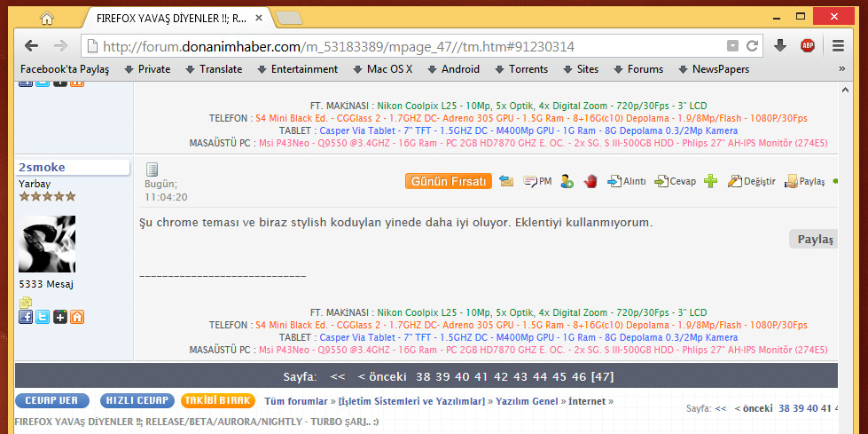Screen dimensions: 868x434
Task: Click the gray Paylaş button under post
Action: click(813, 239)
